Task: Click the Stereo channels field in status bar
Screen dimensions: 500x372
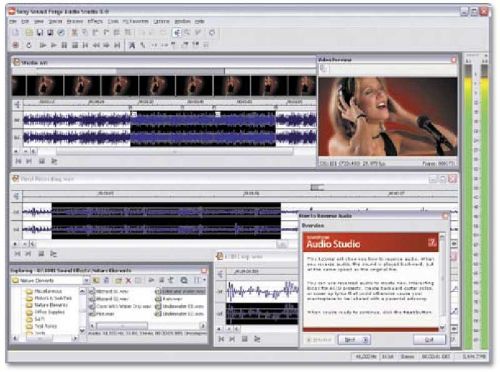Action: coord(407,357)
